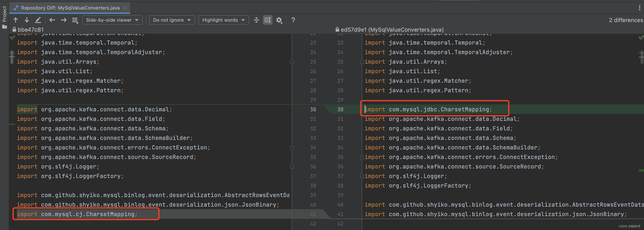
Task: Click the help question mark icon
Action: (x=293, y=20)
